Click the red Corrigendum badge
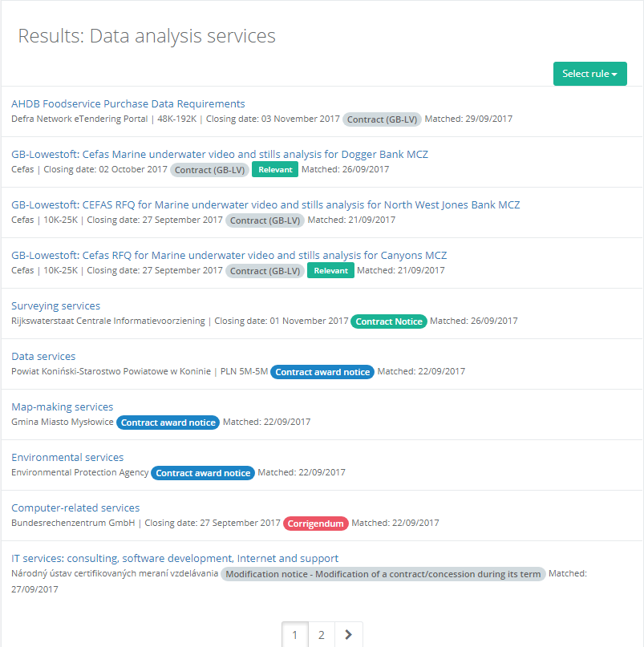644x647 pixels. pos(316,523)
